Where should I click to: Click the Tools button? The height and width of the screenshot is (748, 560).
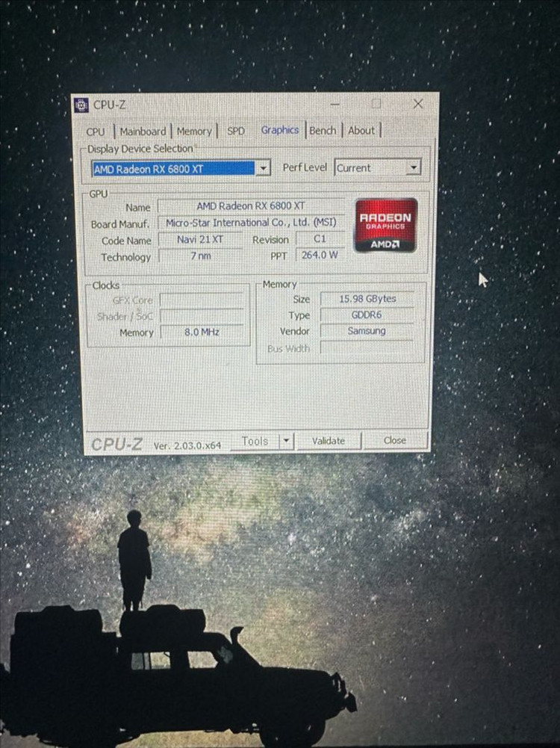255,442
